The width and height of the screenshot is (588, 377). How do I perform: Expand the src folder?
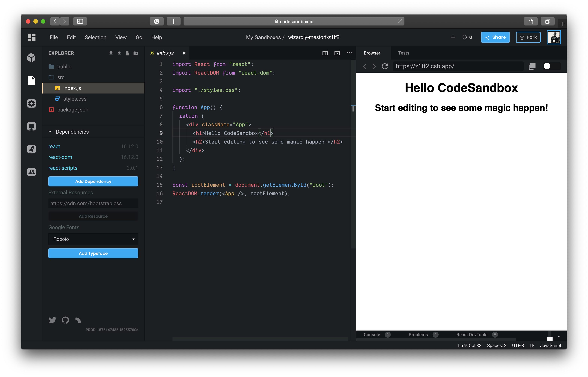pyautogui.click(x=61, y=77)
